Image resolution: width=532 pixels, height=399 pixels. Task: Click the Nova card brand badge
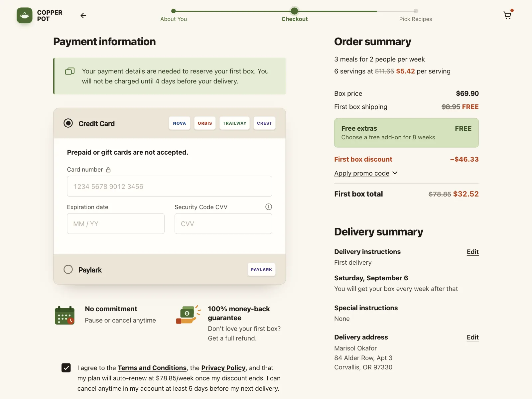180,123
